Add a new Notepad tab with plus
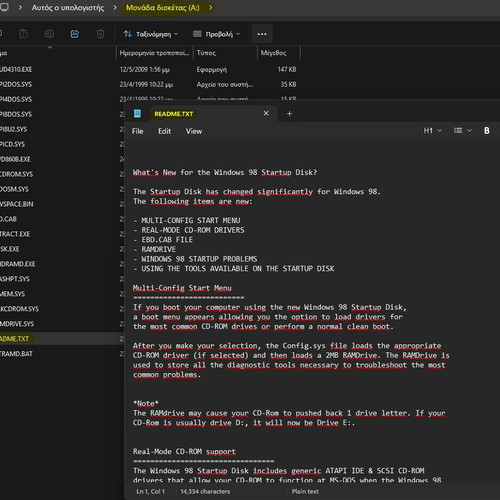This screenshot has height=500, width=500. pos(289,114)
